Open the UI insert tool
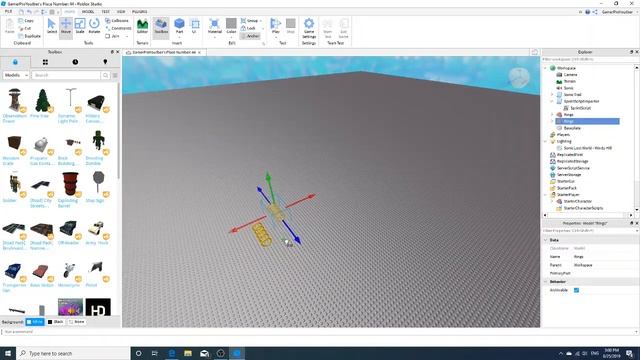640x360 pixels. click(194, 26)
